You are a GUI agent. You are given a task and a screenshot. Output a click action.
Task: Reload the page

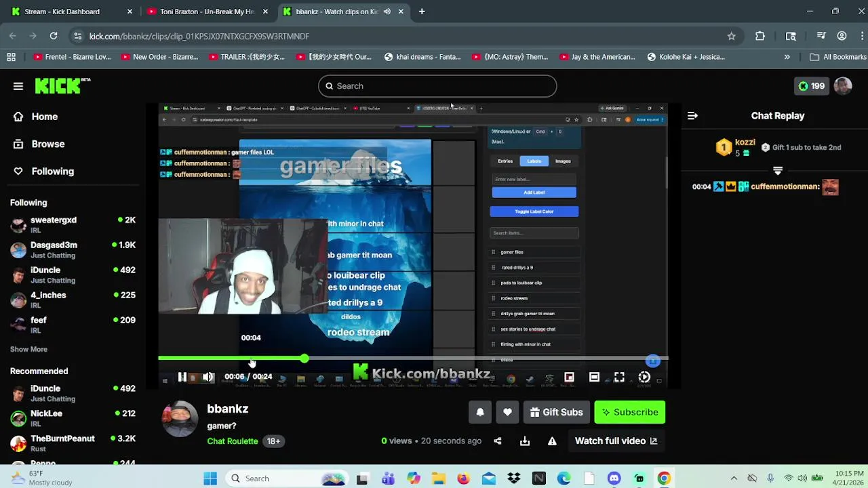[x=54, y=36]
